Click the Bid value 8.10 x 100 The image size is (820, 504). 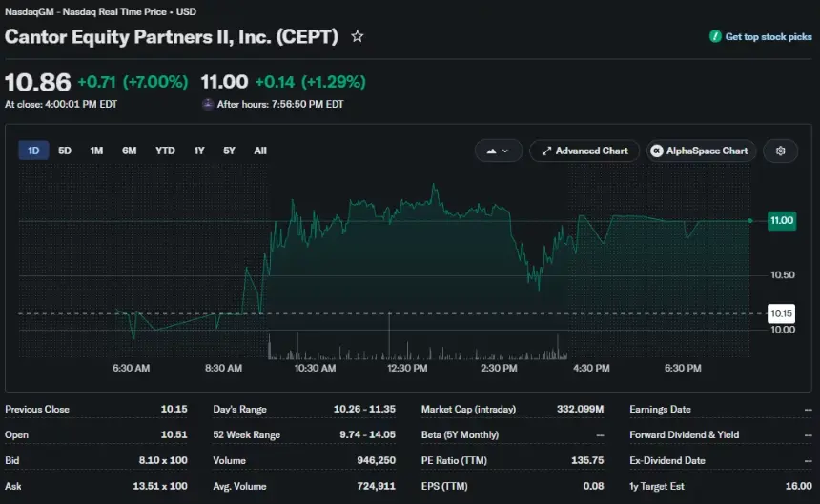click(x=163, y=460)
